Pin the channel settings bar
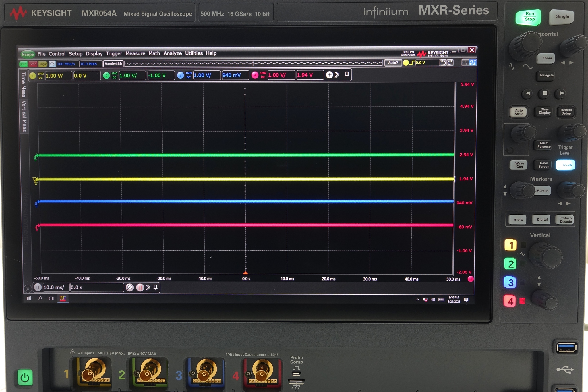 click(x=347, y=75)
